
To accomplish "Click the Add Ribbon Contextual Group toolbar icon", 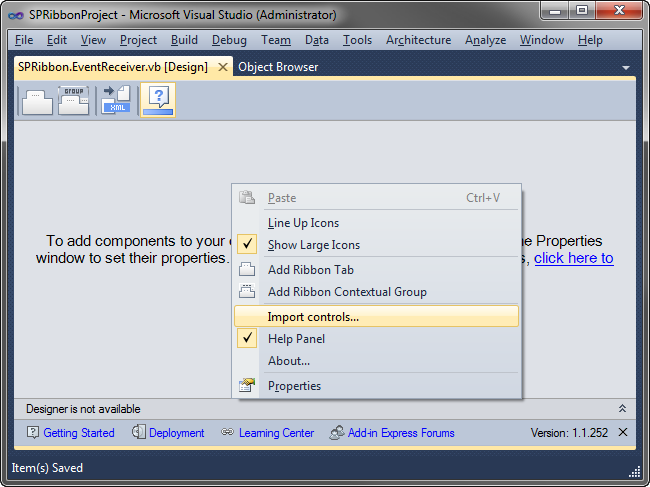I will tap(73, 100).
